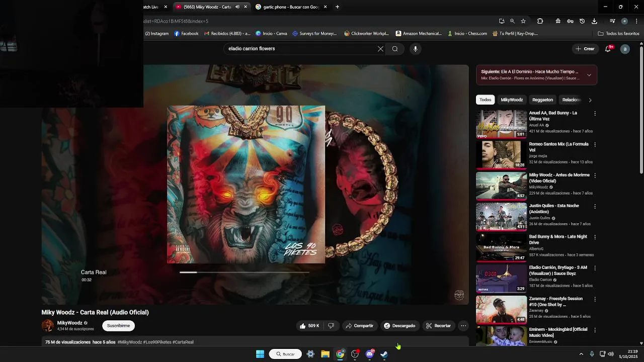The width and height of the screenshot is (644, 362).
Task: Open Windows Start menu
Action: pos(260,354)
